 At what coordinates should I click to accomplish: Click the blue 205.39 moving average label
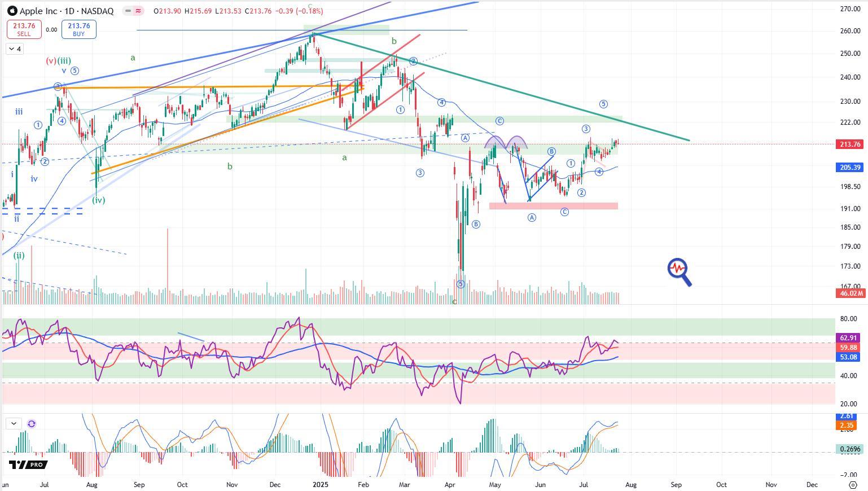click(851, 168)
